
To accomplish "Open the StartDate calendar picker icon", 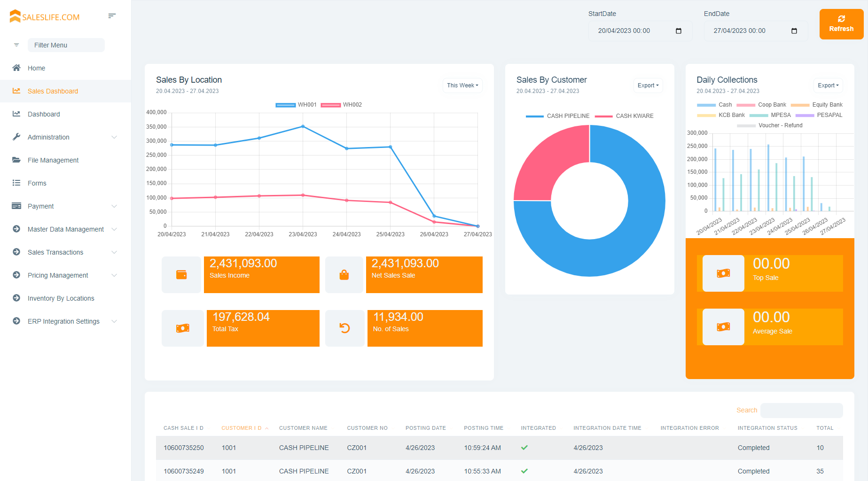I will (679, 31).
